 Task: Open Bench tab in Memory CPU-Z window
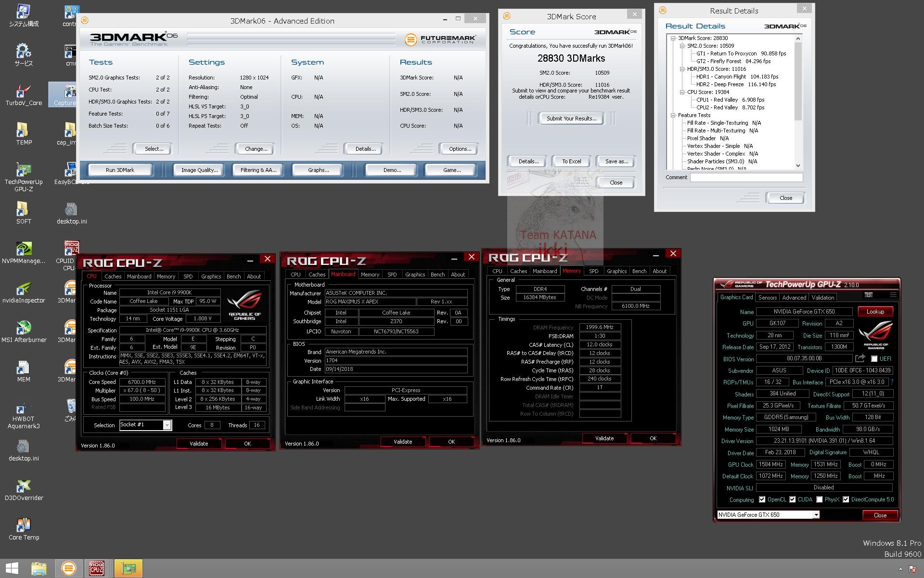[639, 271]
